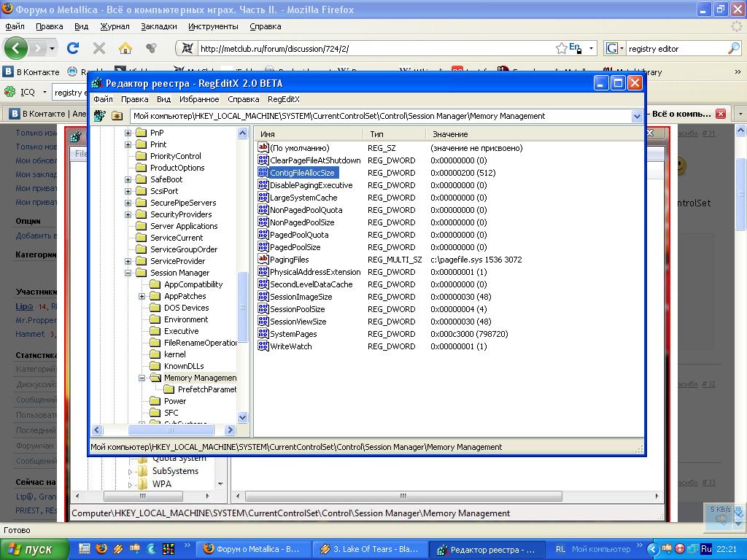Open the Избранное menu in RegEditX
747x560 pixels.
tap(198, 99)
